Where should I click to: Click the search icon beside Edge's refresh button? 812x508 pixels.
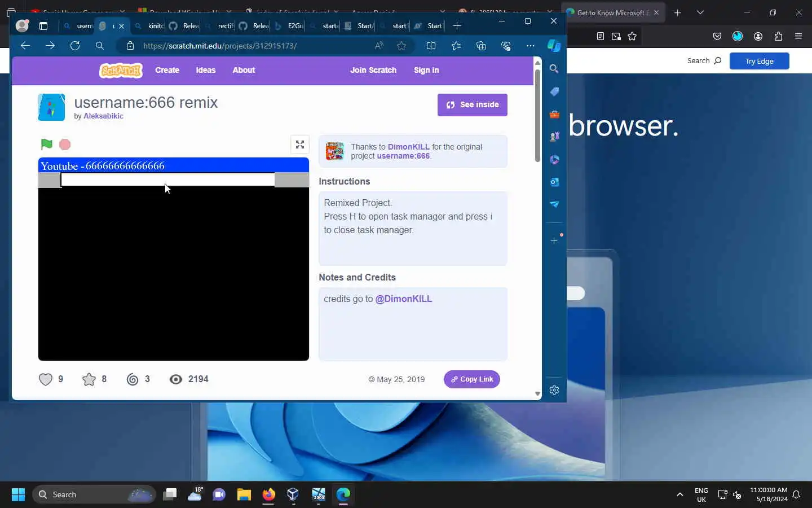pos(100,46)
